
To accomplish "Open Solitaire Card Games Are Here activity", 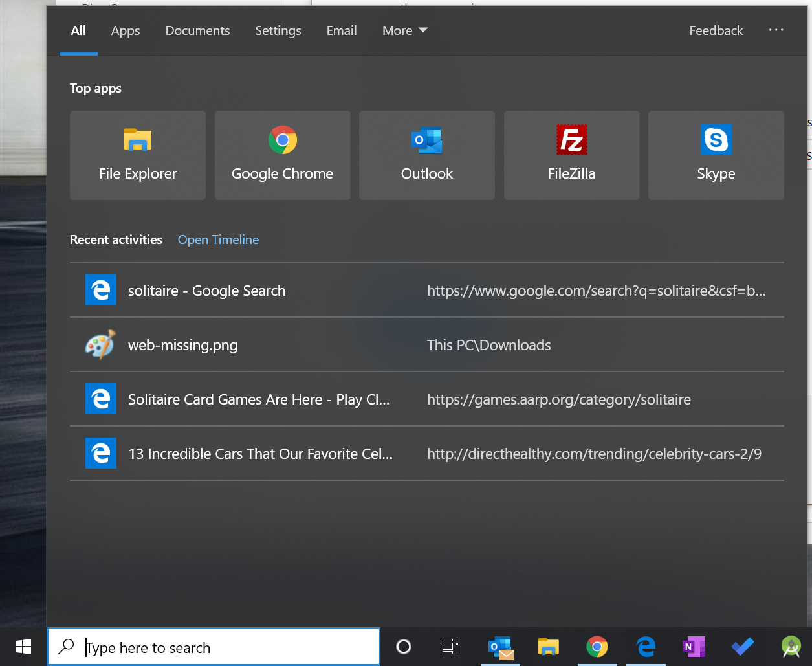I will pyautogui.click(x=427, y=399).
